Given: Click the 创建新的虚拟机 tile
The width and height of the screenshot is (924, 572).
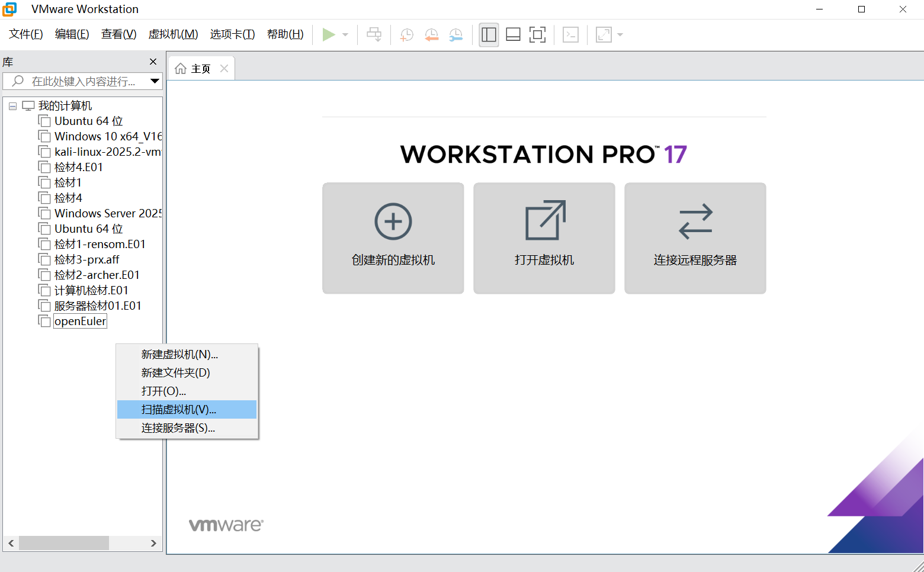Looking at the screenshot, I should pos(393,238).
